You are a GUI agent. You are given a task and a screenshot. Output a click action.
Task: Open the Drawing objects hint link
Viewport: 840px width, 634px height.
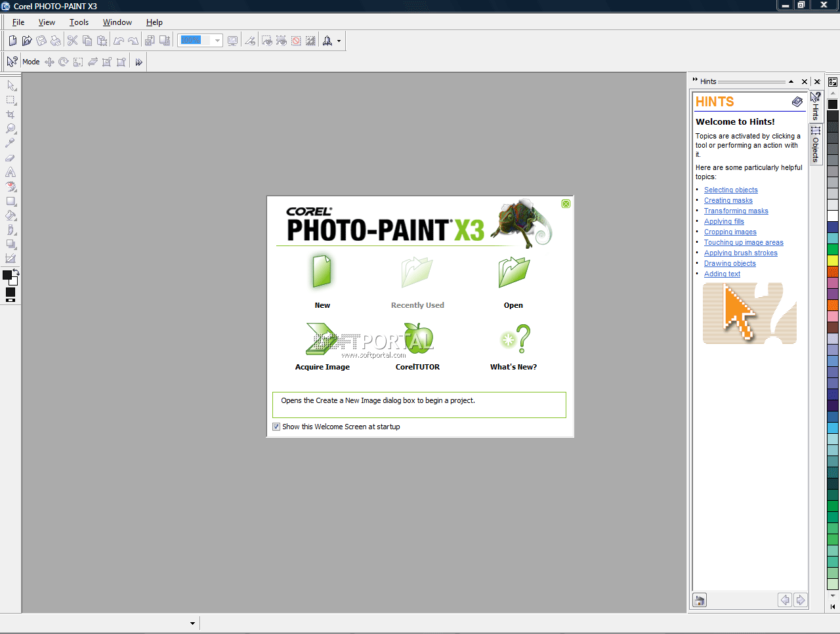[730, 263]
